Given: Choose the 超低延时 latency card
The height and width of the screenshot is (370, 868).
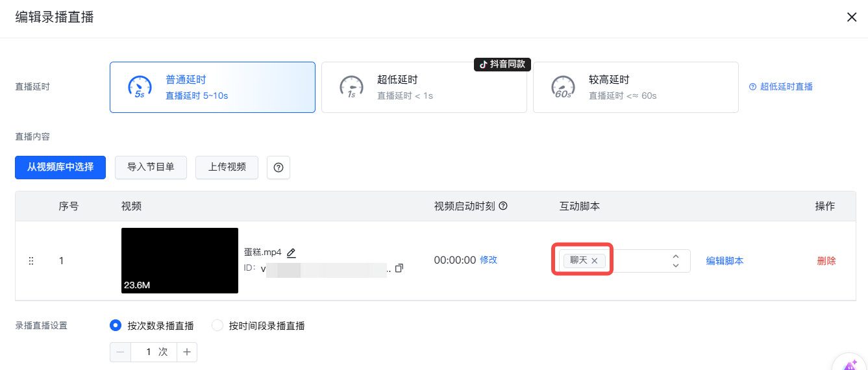Looking at the screenshot, I should click(424, 88).
